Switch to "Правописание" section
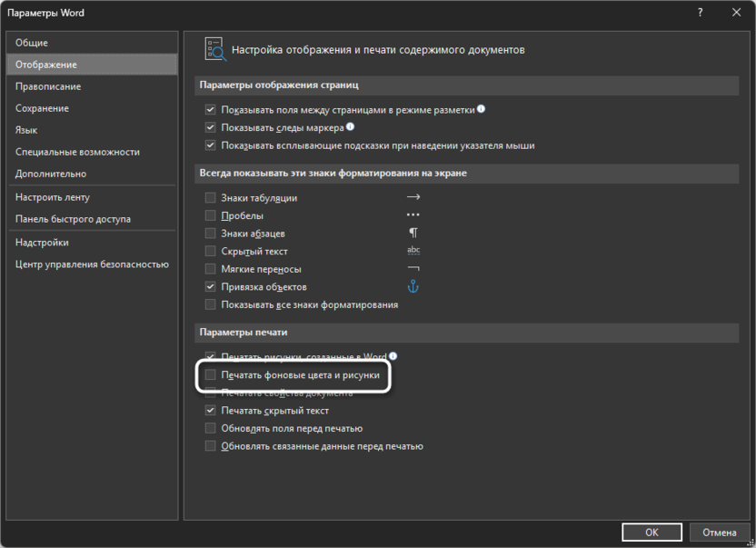The height and width of the screenshot is (548, 756). (48, 86)
